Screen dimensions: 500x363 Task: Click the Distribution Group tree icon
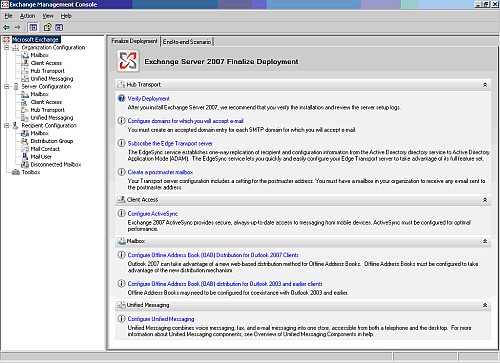tap(25, 141)
